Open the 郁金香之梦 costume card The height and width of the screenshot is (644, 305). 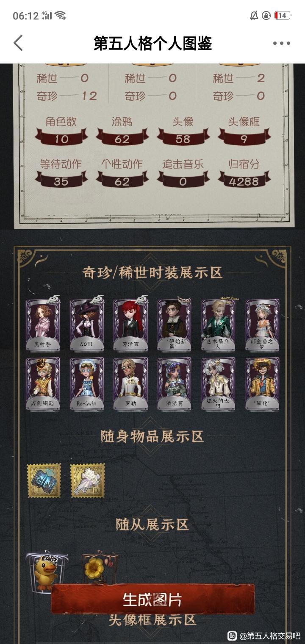tap(262, 324)
